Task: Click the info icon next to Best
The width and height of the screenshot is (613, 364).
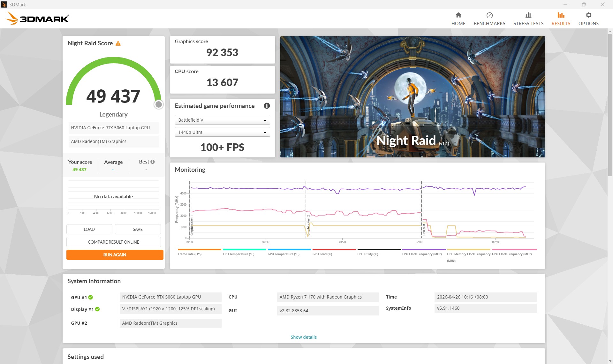Action: (x=153, y=162)
